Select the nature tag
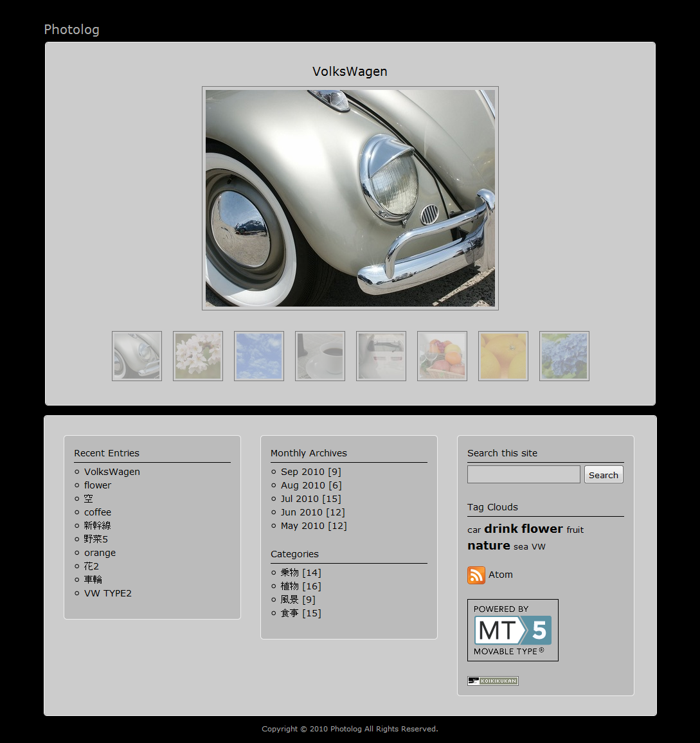Image resolution: width=700 pixels, height=743 pixels. 489,546
